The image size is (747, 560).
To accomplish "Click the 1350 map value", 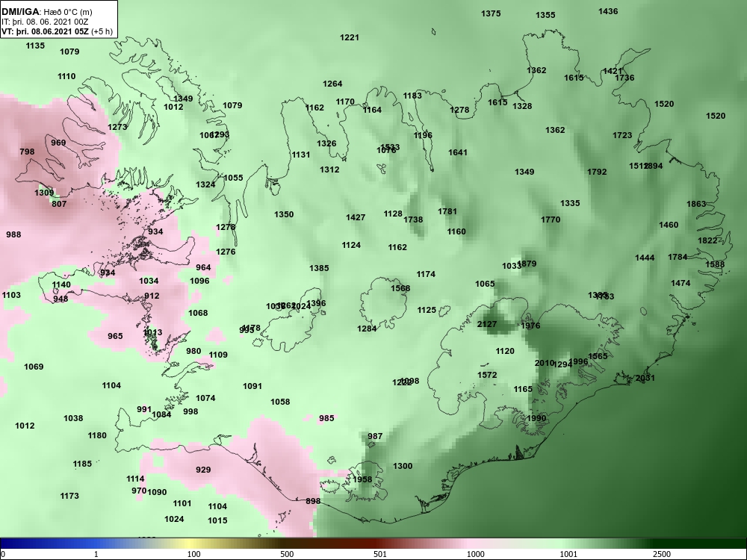I will click(284, 215).
